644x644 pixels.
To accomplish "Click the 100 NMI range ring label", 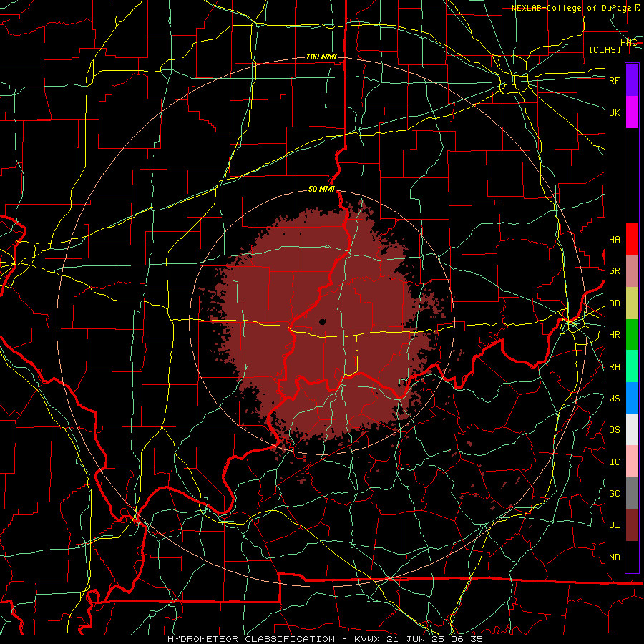I will 321,57.
